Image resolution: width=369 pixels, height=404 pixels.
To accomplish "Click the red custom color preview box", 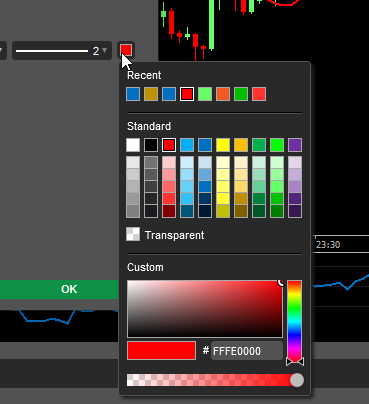I will coord(161,351).
